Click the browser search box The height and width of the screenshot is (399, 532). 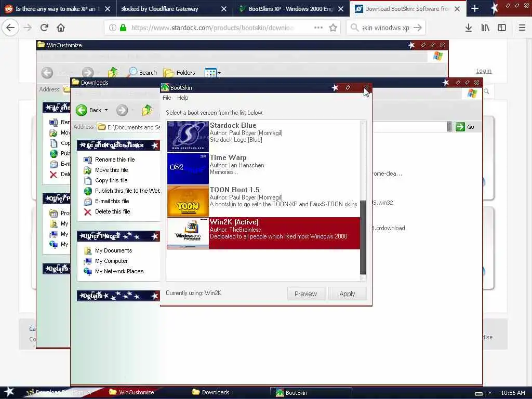tap(386, 28)
